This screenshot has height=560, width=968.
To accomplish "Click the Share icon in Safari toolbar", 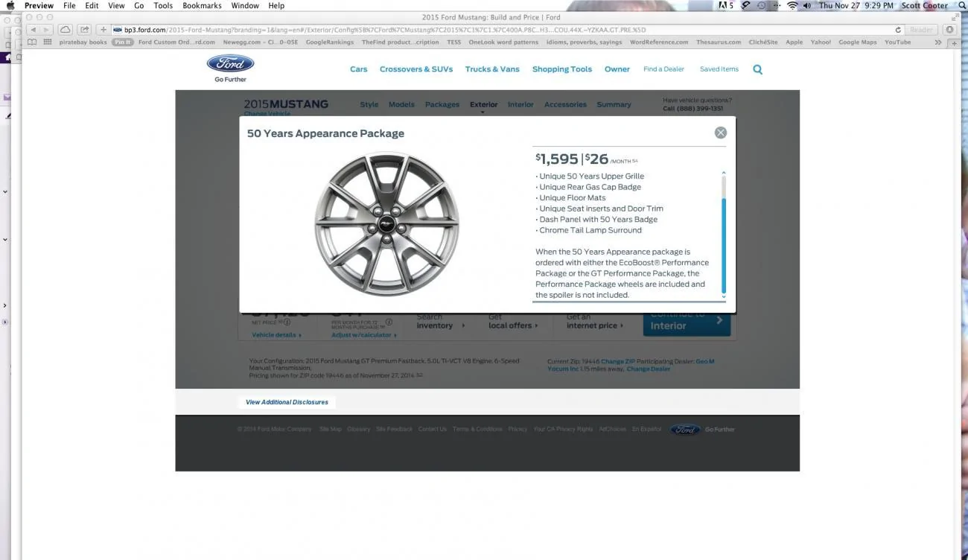I will tap(84, 30).
